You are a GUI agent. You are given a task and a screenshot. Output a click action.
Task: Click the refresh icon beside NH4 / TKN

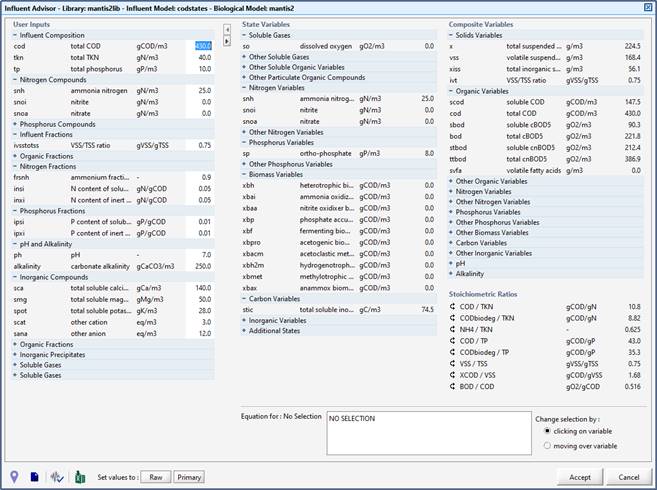click(x=453, y=329)
